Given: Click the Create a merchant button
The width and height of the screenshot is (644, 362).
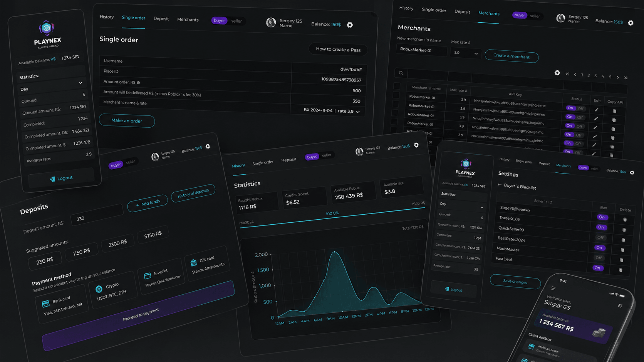Looking at the screenshot, I should pos(512,56).
